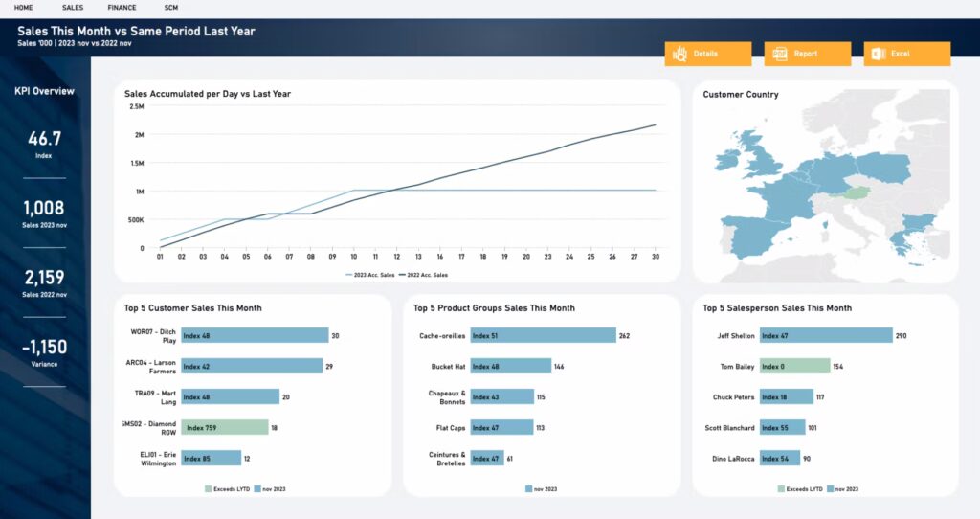
Task: Click the PDF icon on Report button
Action: pos(779,54)
